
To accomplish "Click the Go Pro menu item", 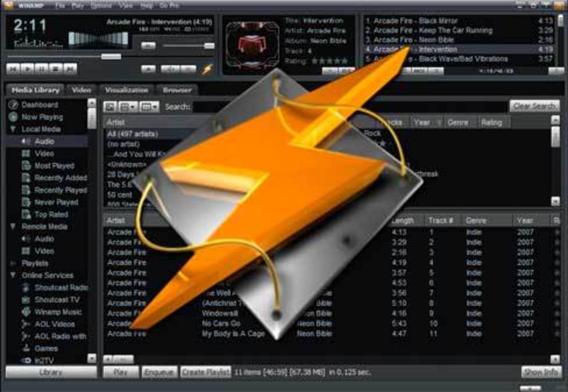I will (170, 6).
